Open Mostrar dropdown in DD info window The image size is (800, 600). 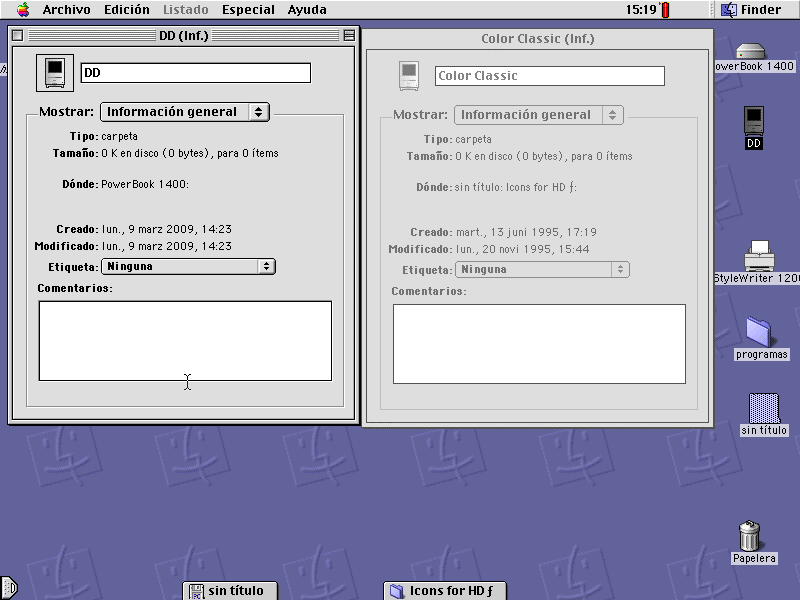tap(185, 112)
